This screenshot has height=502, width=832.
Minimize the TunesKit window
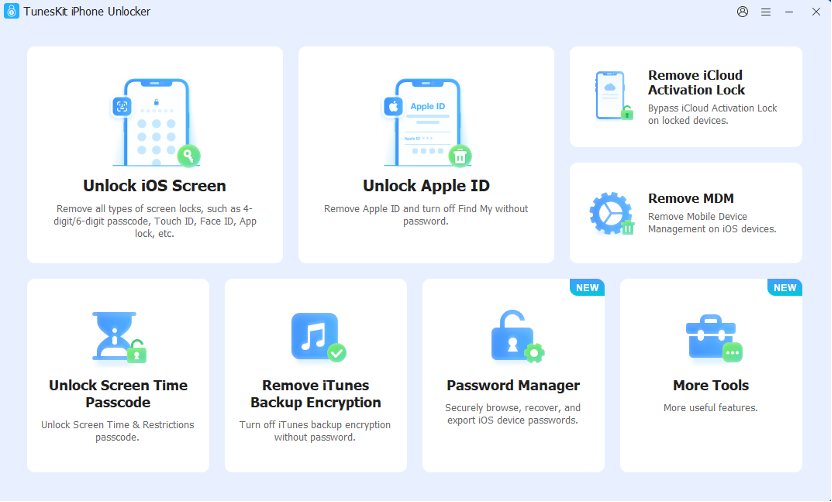click(x=789, y=12)
